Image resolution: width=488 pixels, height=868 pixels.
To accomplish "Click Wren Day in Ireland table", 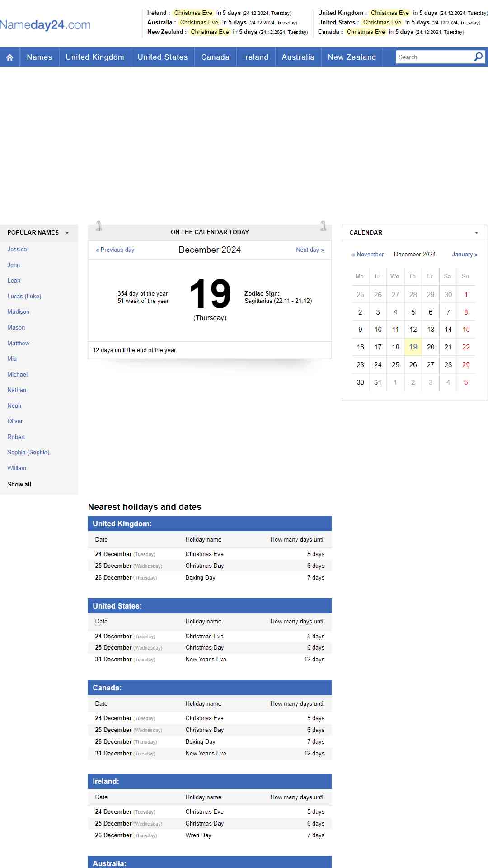I will [x=198, y=835].
